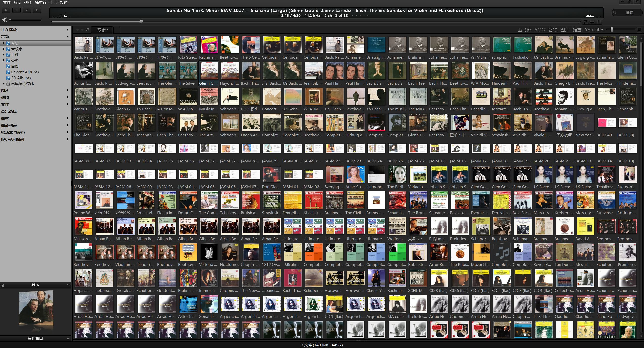The width and height of the screenshot is (644, 348).
Task: Go back with the left navigation arrow
Action: click(77, 30)
